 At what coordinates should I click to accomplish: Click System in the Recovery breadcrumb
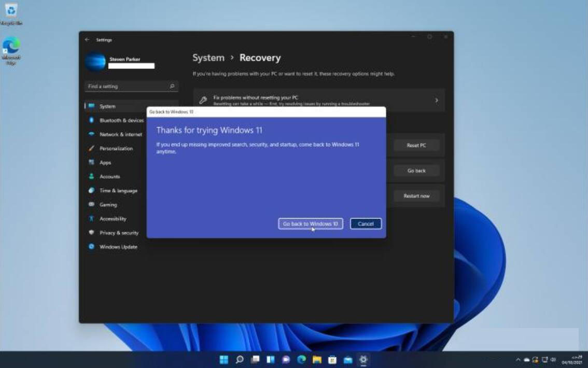(208, 58)
